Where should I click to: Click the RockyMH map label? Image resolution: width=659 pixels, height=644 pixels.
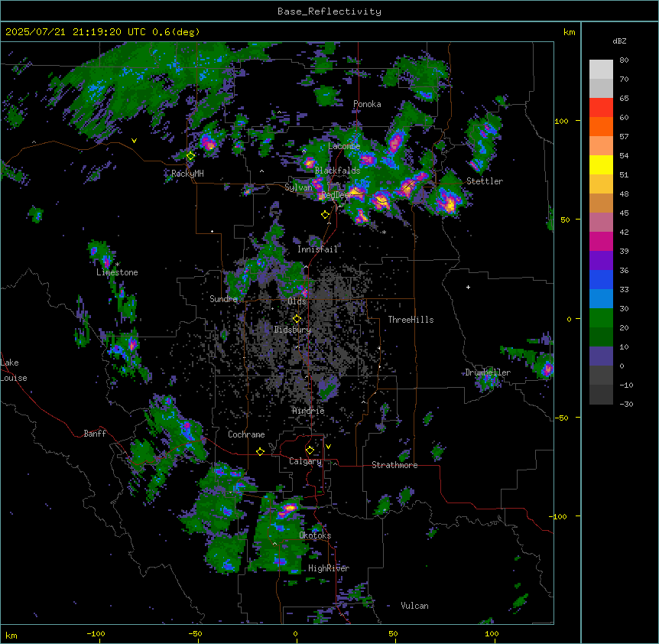pos(187,174)
